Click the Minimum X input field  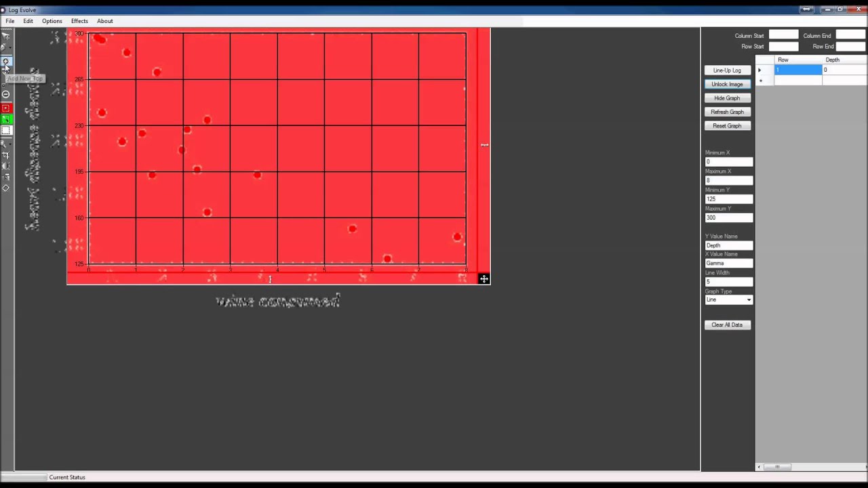point(729,162)
